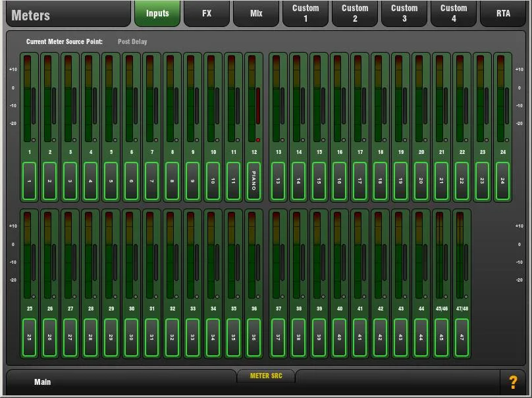Select the PIANO channel name box
The height and width of the screenshot is (398, 532).
pyautogui.click(x=253, y=181)
